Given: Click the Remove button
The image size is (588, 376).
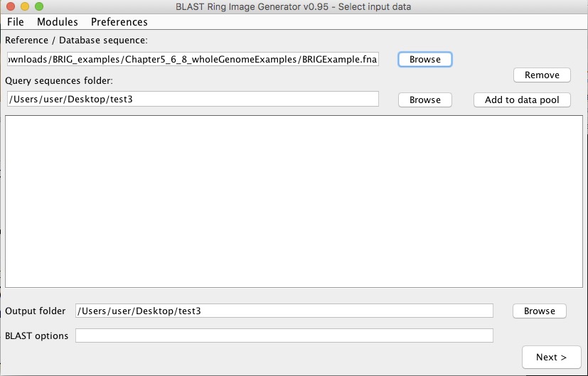Looking at the screenshot, I should pos(542,75).
